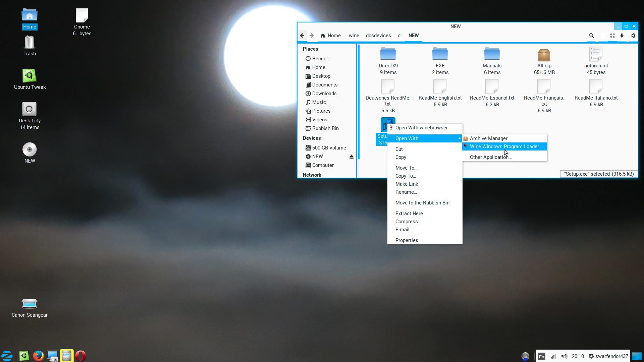Image resolution: width=644 pixels, height=362 pixels.
Task: Open the Opera browser from taskbar
Action: click(80, 356)
